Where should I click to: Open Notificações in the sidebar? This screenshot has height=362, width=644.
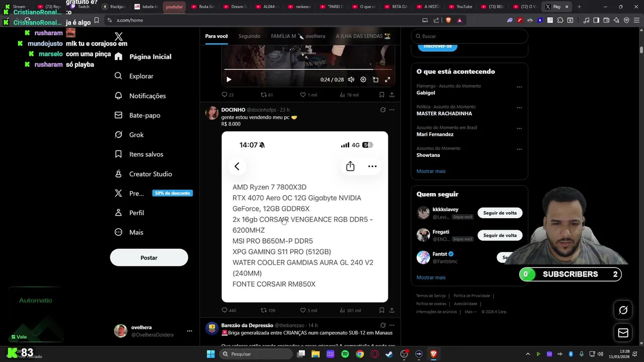(x=140, y=96)
